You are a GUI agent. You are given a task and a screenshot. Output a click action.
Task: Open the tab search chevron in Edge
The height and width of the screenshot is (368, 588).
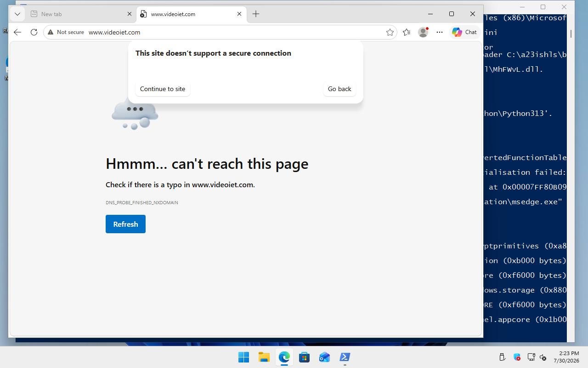click(x=17, y=14)
